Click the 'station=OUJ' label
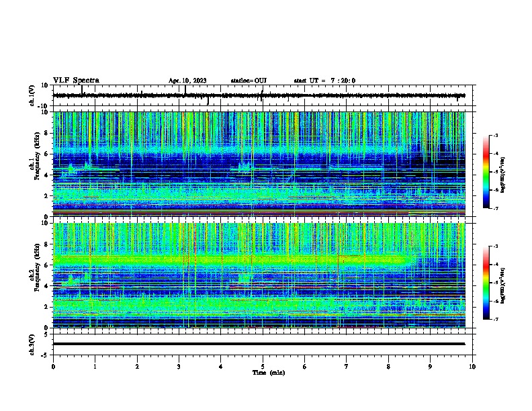The width and height of the screenshot is (532, 411). coord(249,81)
